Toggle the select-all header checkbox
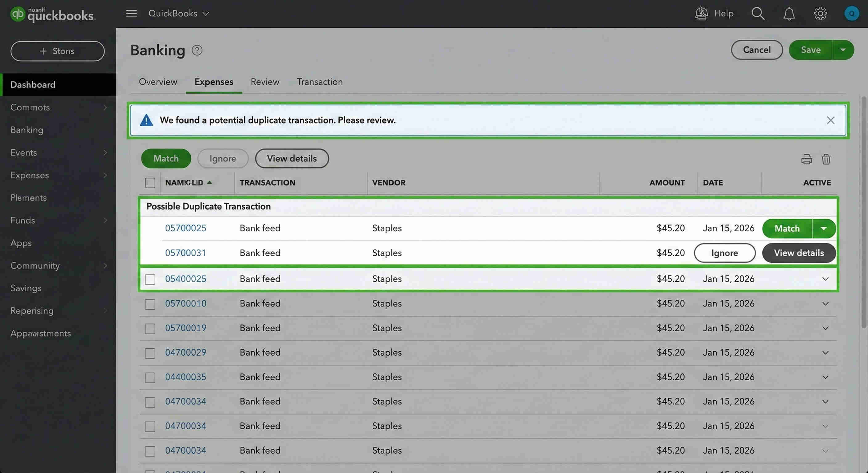Screen dimensions: 868x473 [x=150, y=183]
